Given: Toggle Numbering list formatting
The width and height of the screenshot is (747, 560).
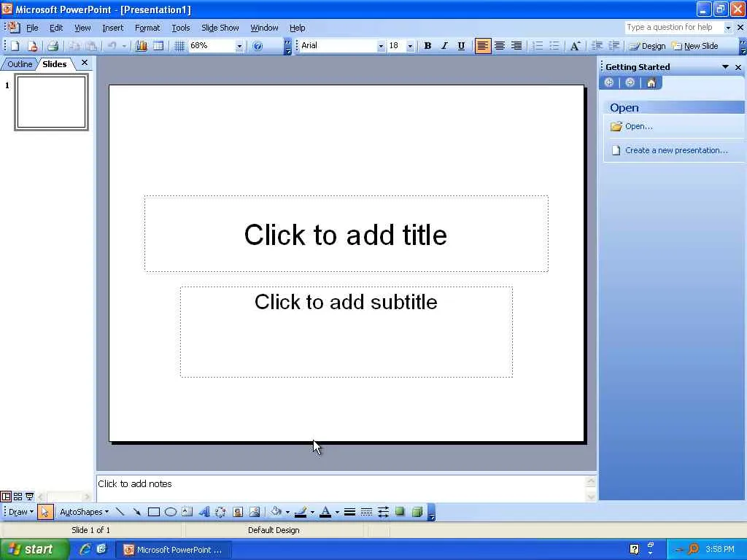Looking at the screenshot, I should tap(538, 46).
